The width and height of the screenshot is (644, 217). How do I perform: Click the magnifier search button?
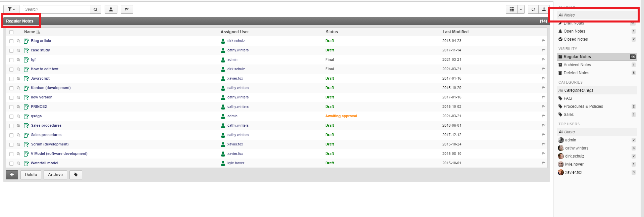click(x=96, y=9)
